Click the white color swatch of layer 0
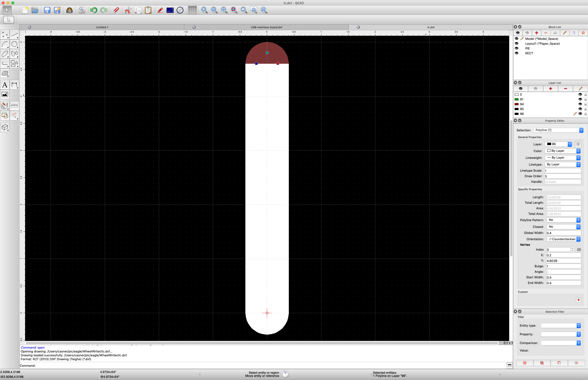This screenshot has width=588, height=380. click(x=517, y=94)
